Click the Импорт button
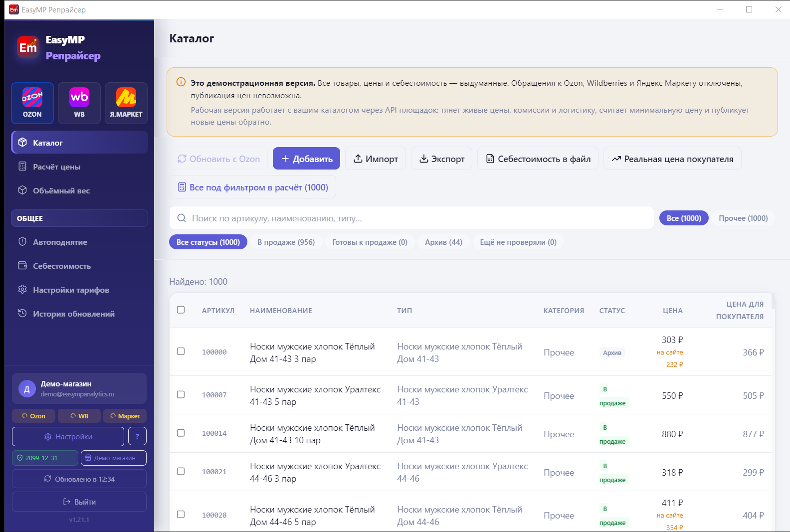 (376, 159)
